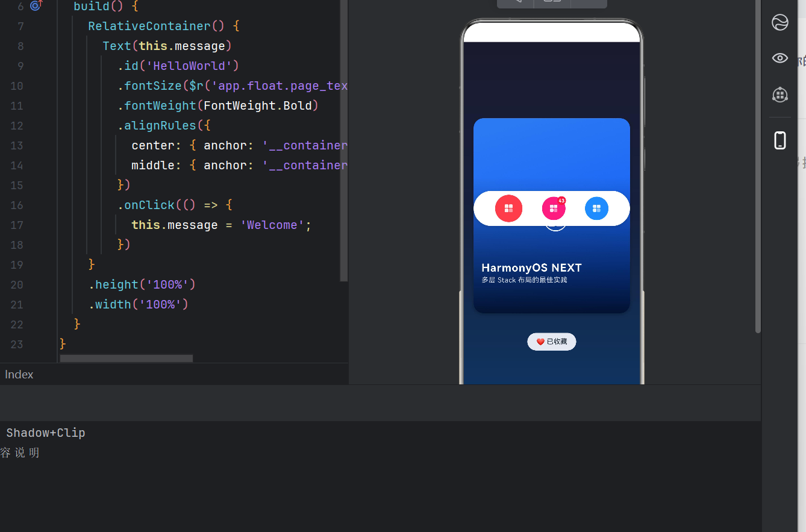This screenshot has width=806, height=532.
Task: Click .height('100%') on line 20
Action: pyautogui.click(x=142, y=284)
